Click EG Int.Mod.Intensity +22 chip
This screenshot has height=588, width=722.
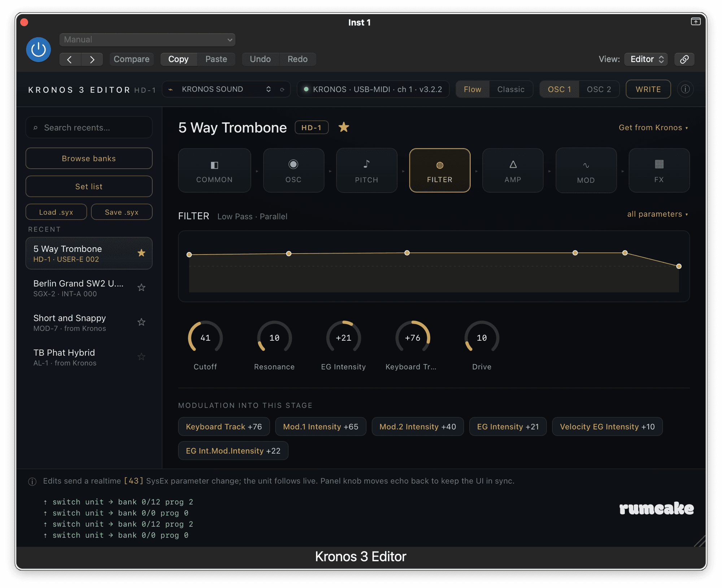coord(233,451)
